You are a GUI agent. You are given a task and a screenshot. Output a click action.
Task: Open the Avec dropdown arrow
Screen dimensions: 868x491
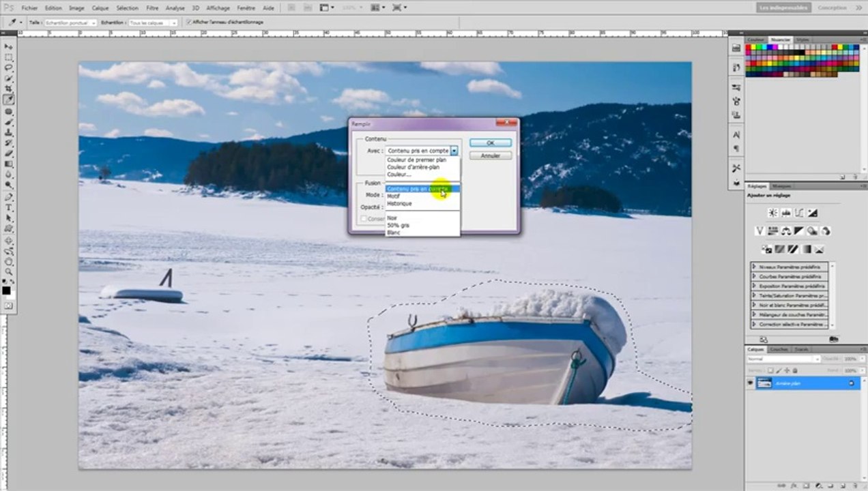coord(454,151)
